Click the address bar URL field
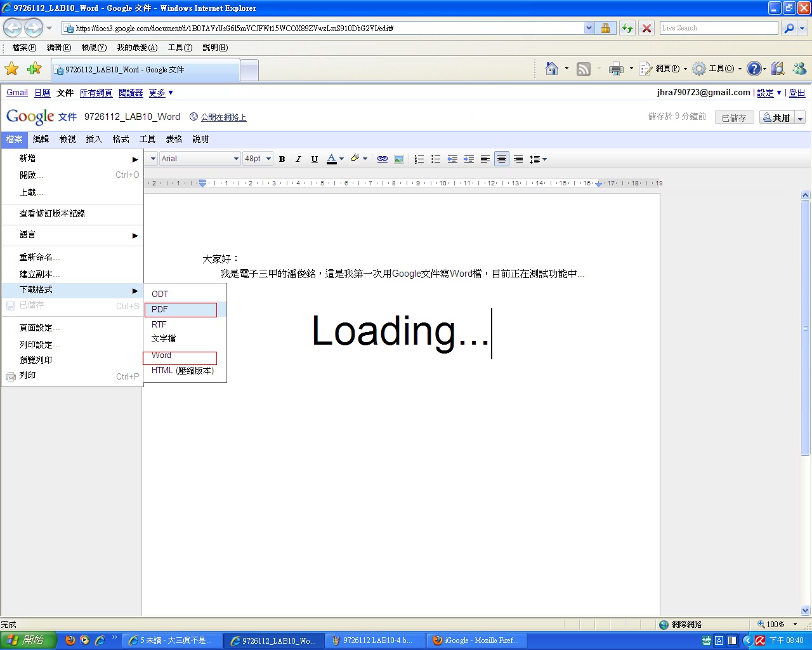Screen dimensions: 812x650 [x=328, y=28]
